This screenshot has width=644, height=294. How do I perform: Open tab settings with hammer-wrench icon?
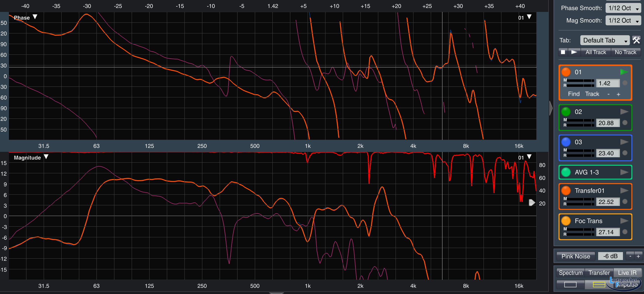[x=636, y=40]
